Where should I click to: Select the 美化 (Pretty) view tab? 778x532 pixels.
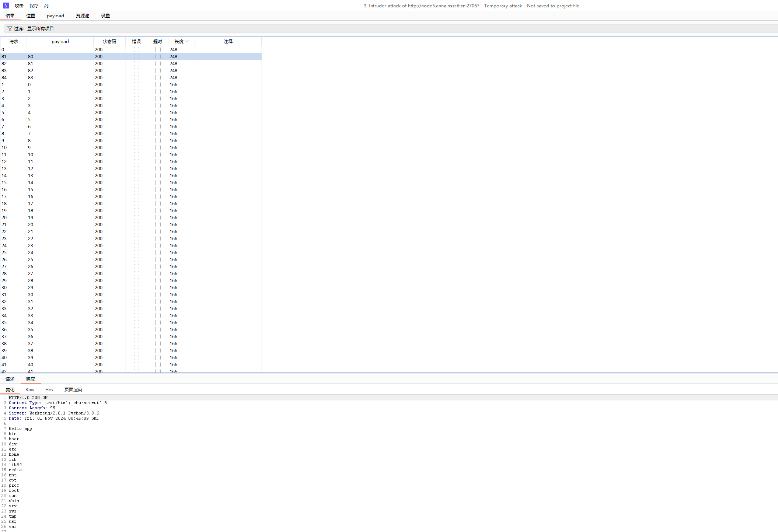point(10,390)
